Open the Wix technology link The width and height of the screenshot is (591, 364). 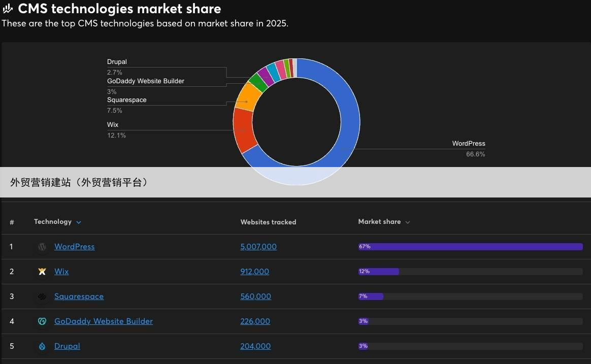[61, 272]
